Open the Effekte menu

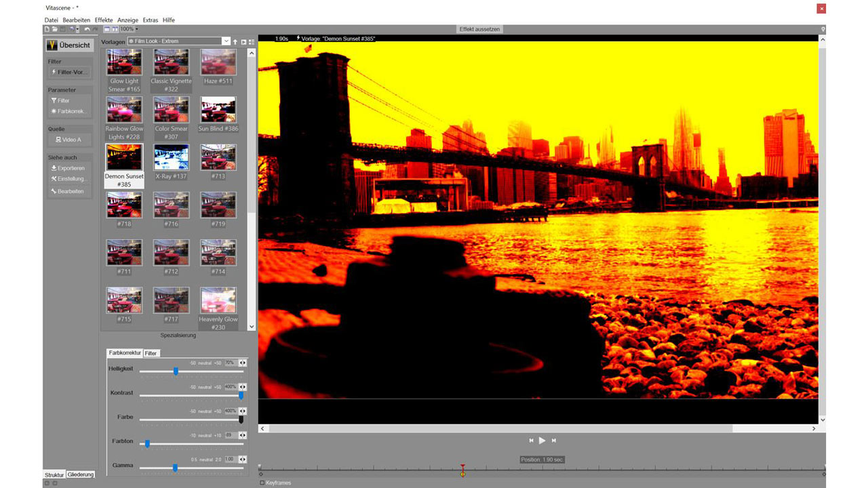click(104, 20)
